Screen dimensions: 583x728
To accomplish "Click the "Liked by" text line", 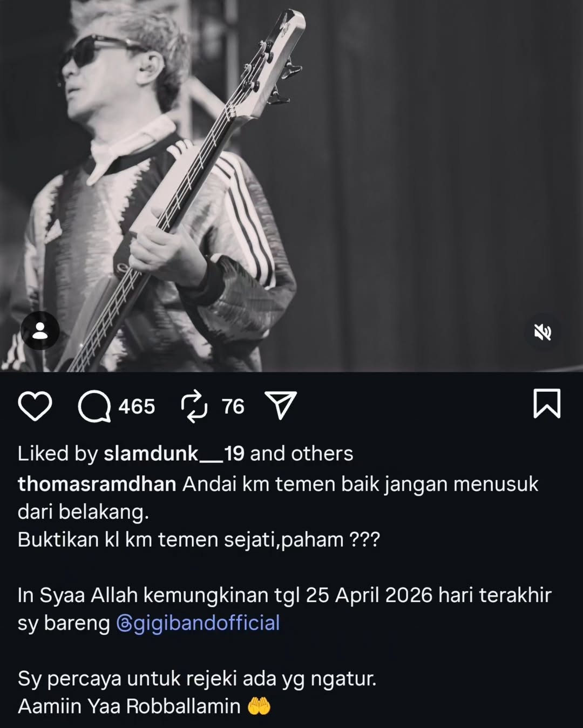I will coord(185,454).
